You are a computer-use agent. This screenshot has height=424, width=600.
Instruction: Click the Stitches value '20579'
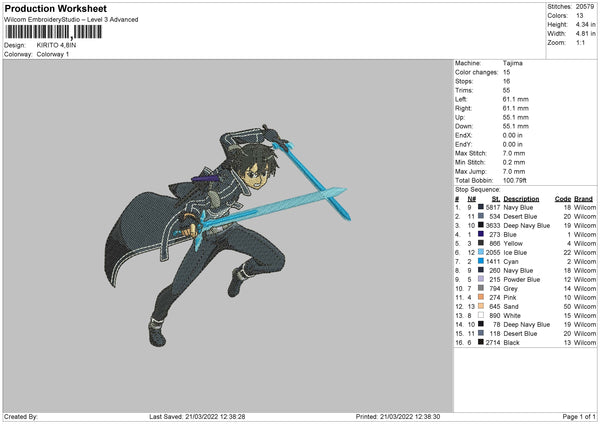(x=585, y=7)
